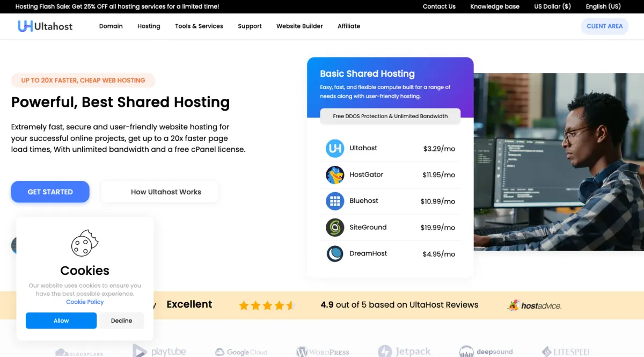Screen dimensions: 644x357
Task: Click the hostadvice logo
Action: coord(535,305)
